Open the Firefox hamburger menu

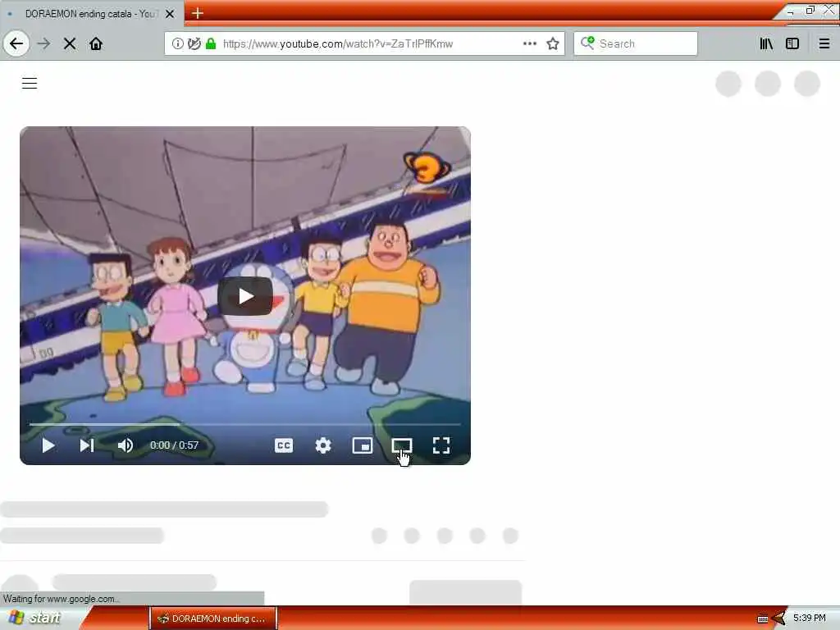click(x=824, y=43)
